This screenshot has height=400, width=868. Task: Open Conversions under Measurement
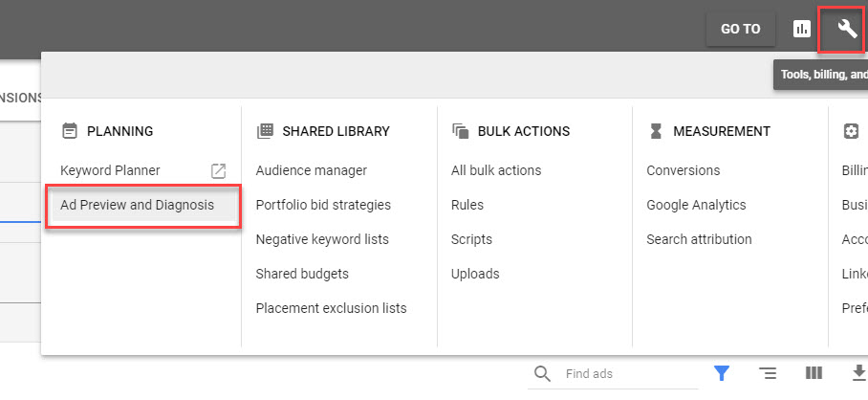click(x=684, y=170)
